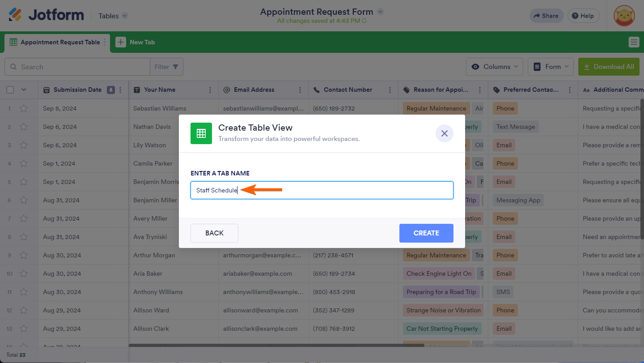Click the Jotform logo
The height and width of the screenshot is (363, 644).
click(x=47, y=15)
